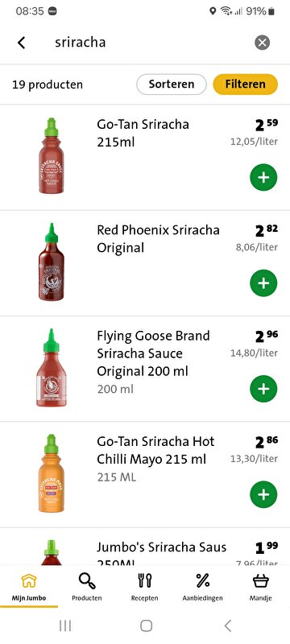
Task: Open the Recepten tab
Action: pyautogui.click(x=144, y=587)
